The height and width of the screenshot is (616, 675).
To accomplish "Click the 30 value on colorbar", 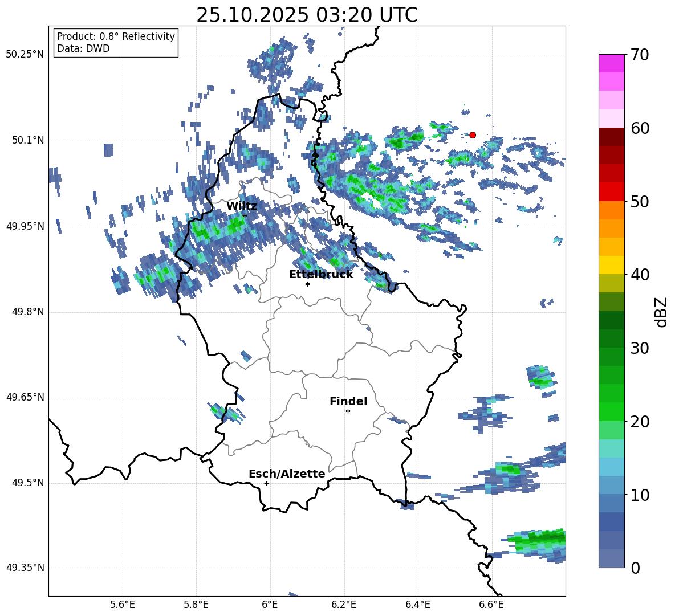I will (x=640, y=348).
